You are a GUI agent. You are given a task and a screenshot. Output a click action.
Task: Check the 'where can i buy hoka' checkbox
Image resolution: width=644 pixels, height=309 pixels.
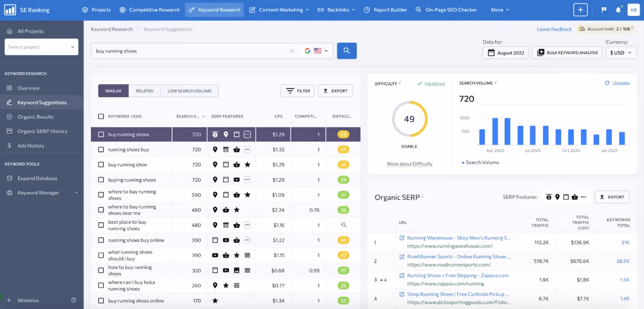[x=101, y=285]
